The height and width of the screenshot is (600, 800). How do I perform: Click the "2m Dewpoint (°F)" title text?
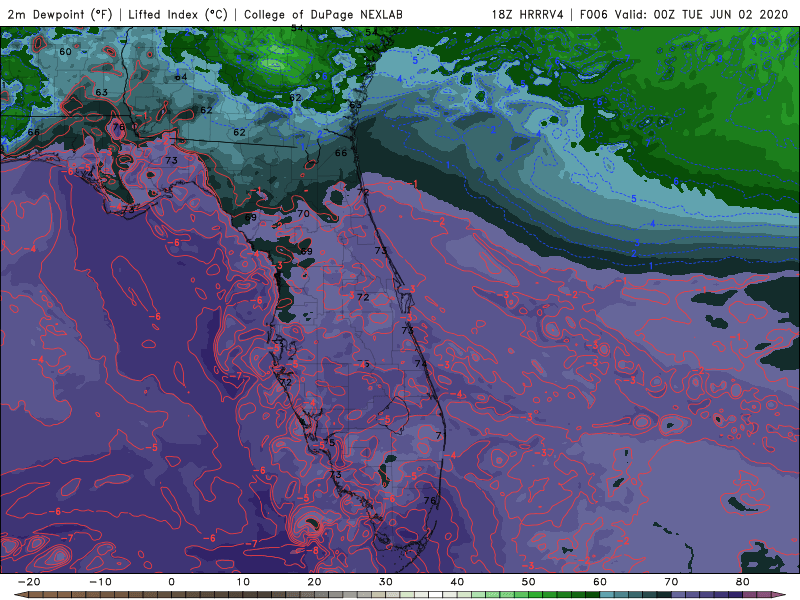(60, 15)
